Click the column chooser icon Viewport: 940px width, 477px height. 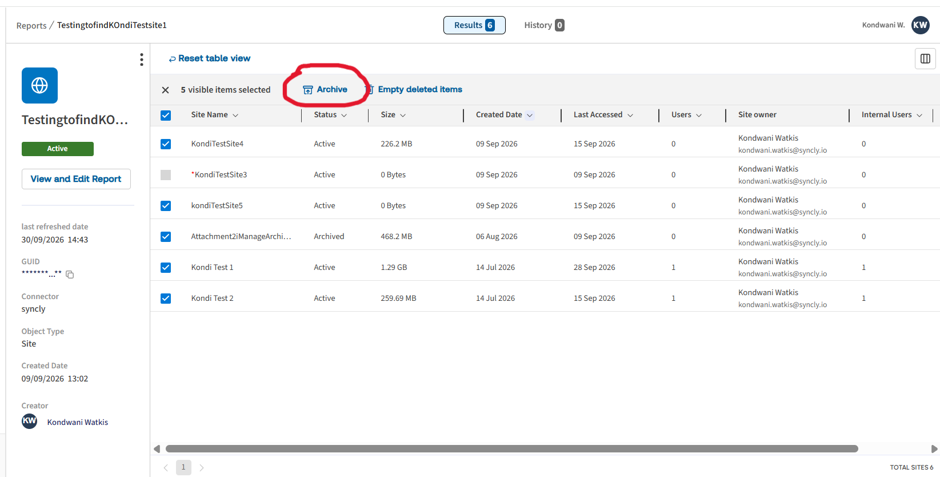(925, 59)
